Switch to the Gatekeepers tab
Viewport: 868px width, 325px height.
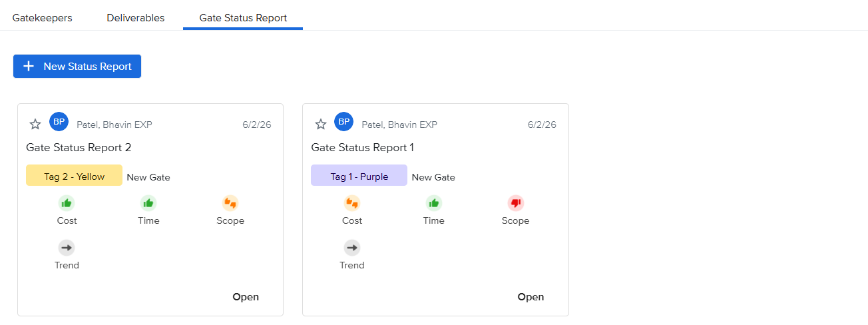click(x=43, y=18)
